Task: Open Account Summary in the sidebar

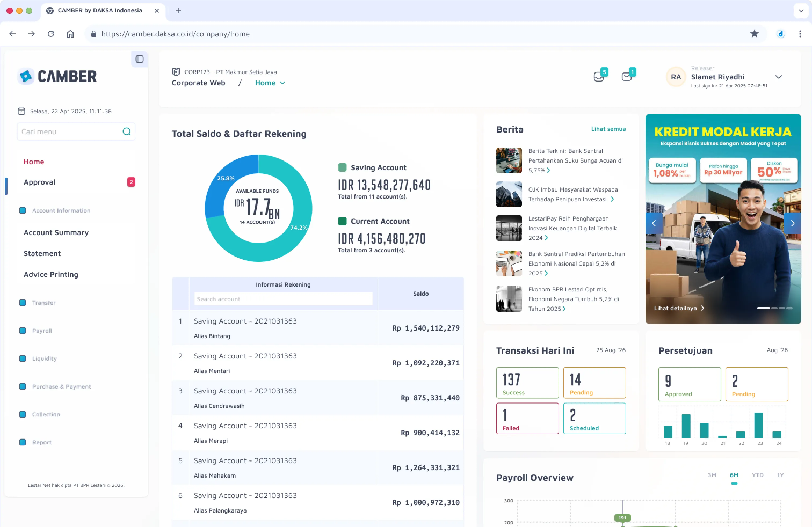Action: pos(56,232)
